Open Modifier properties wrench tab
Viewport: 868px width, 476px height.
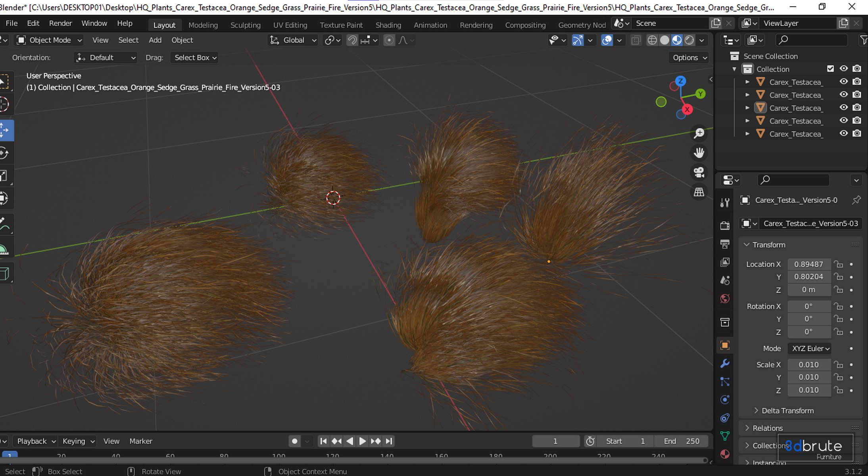point(725,363)
